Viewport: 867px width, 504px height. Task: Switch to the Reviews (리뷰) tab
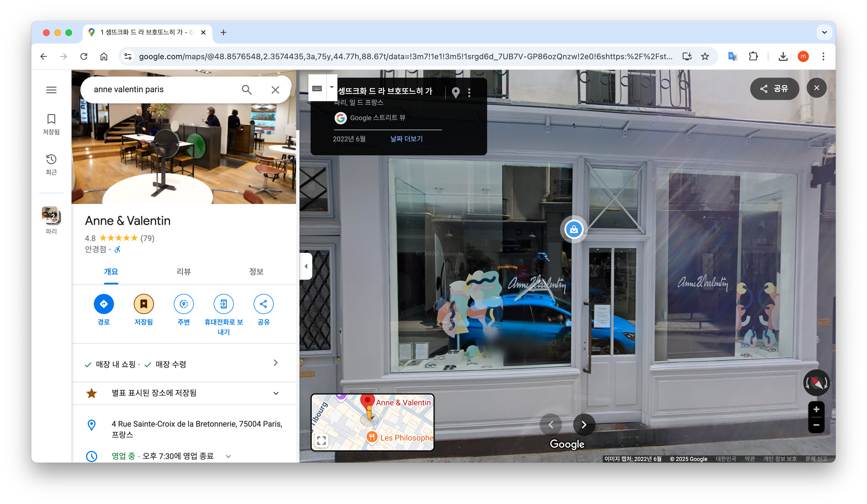(184, 272)
